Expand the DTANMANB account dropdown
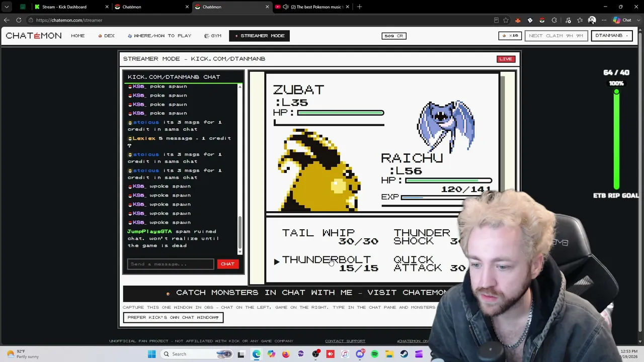Viewport: 644px width, 362px height. point(612,36)
